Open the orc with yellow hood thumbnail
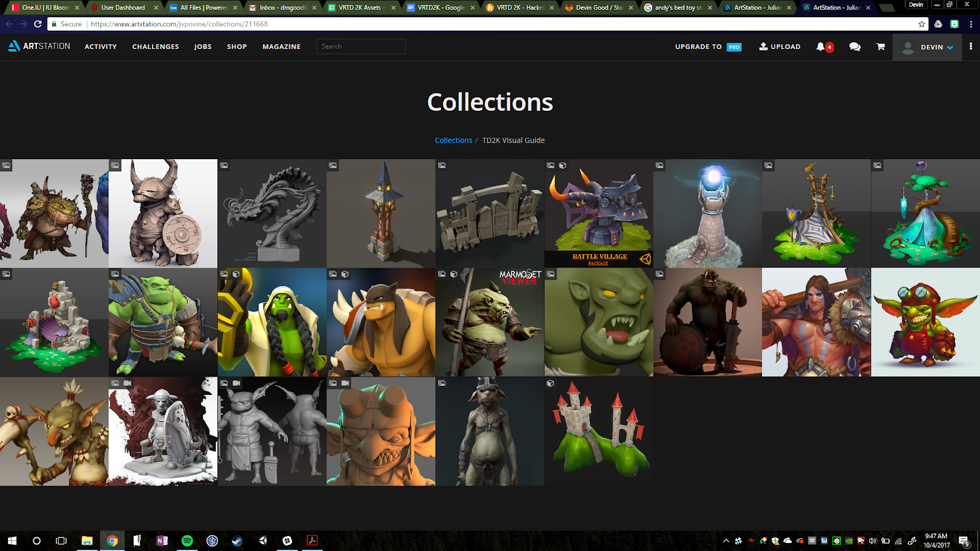This screenshot has height=551, width=980. pyautogui.click(x=272, y=322)
